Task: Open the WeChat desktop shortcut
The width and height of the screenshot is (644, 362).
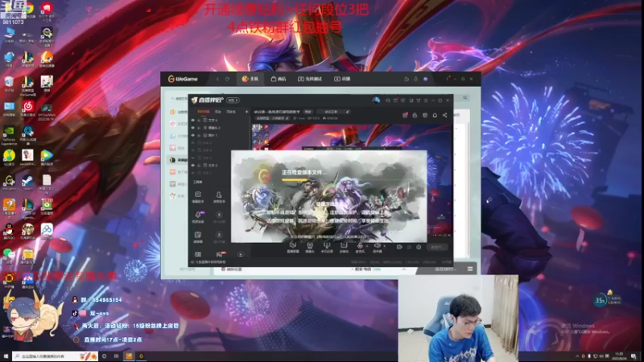Action: pyautogui.click(x=9, y=255)
